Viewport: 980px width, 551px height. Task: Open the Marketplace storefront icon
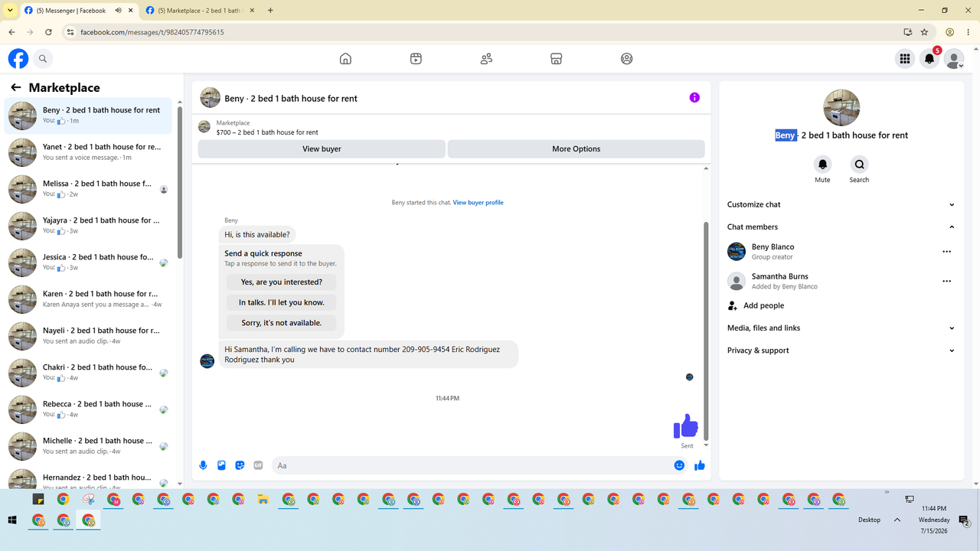coord(557,59)
